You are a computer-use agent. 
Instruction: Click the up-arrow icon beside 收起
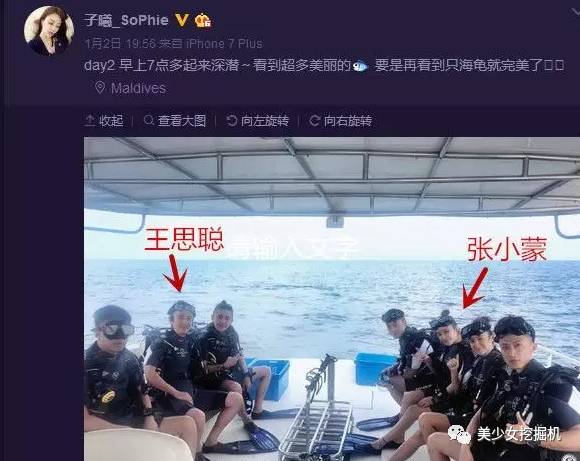[x=90, y=120]
